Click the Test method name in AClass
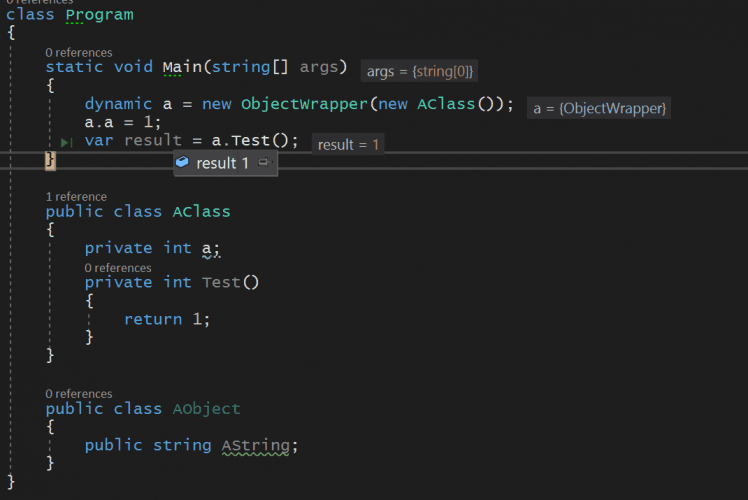The width and height of the screenshot is (748, 500). click(x=221, y=282)
